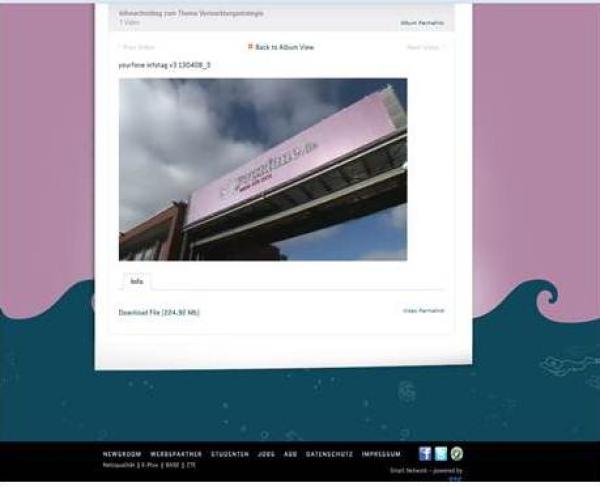600x487 pixels.
Task: Play the yourfone billboard video
Action: click(x=262, y=169)
